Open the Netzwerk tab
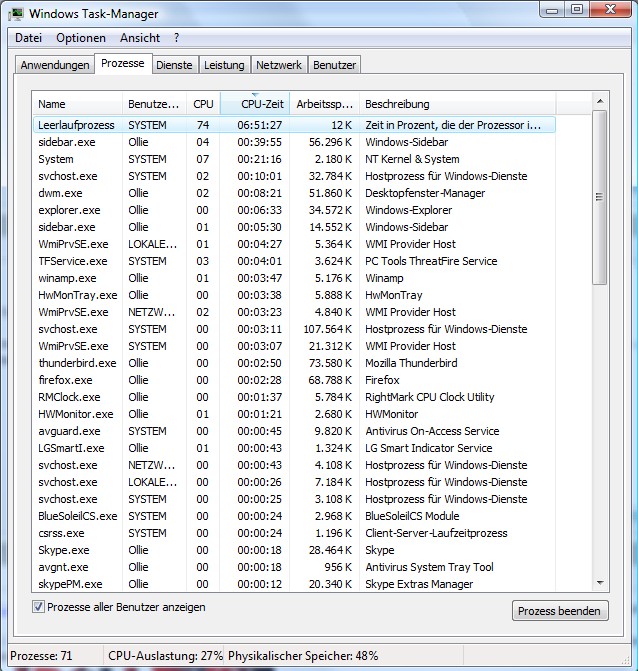The image size is (638, 671). [279, 65]
